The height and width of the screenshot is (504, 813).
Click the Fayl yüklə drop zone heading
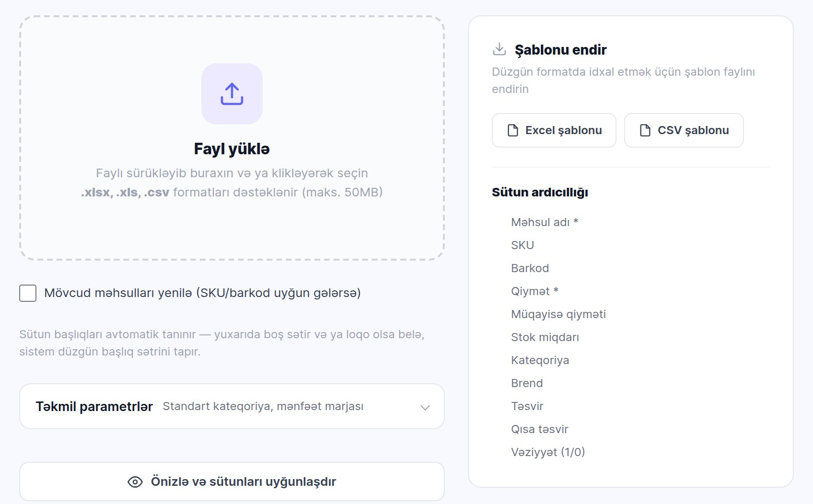tap(232, 149)
